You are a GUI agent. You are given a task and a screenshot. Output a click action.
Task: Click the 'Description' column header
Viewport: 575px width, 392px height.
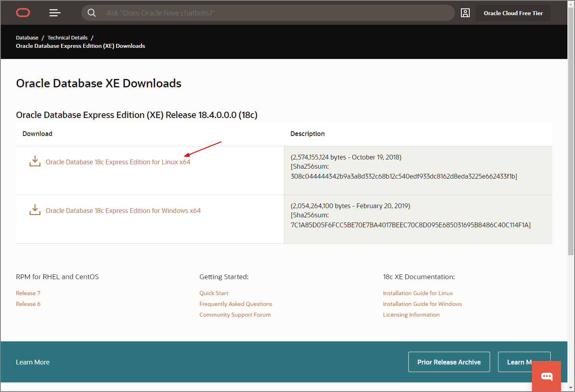point(307,134)
